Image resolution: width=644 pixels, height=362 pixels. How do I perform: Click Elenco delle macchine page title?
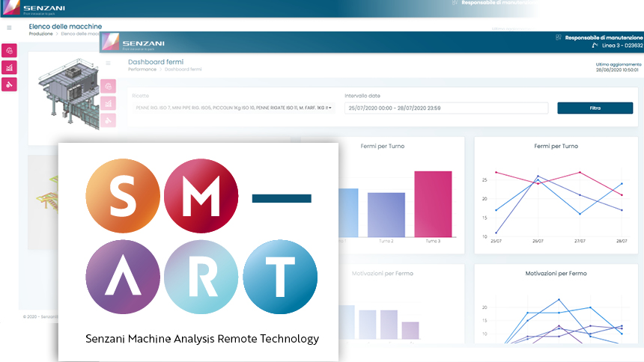tap(65, 26)
